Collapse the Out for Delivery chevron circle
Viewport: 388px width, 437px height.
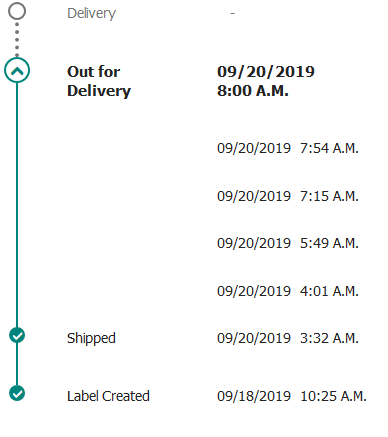pyautogui.click(x=17, y=70)
